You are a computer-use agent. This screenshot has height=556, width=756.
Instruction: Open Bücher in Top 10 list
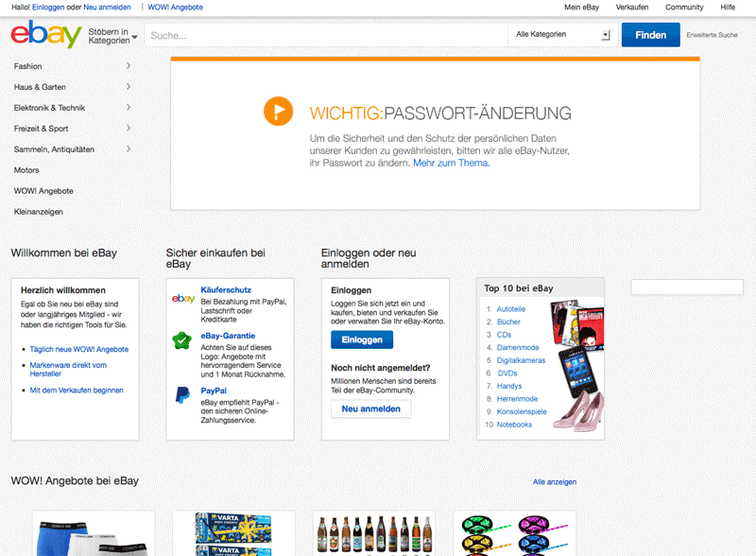[508, 321]
